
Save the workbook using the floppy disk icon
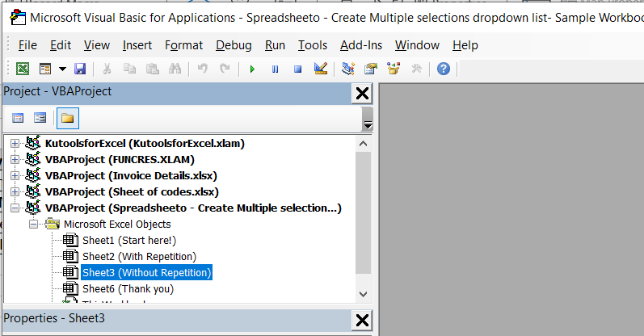pos(79,69)
